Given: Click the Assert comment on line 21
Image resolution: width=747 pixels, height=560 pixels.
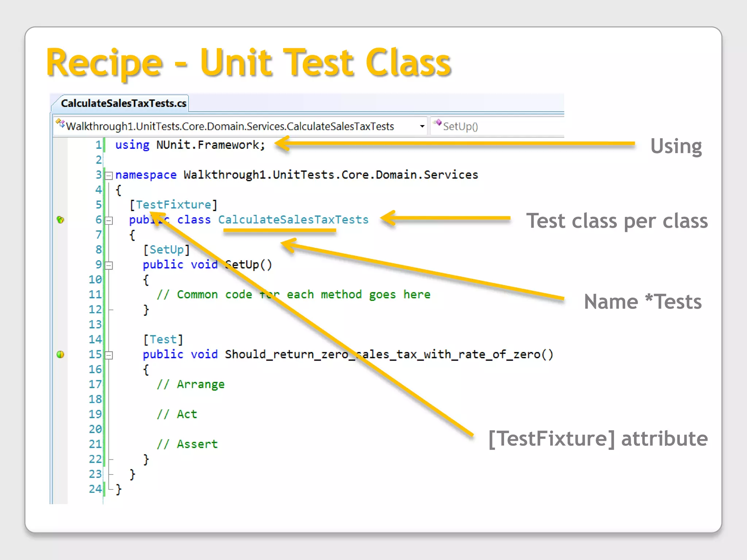Looking at the screenshot, I should (187, 444).
